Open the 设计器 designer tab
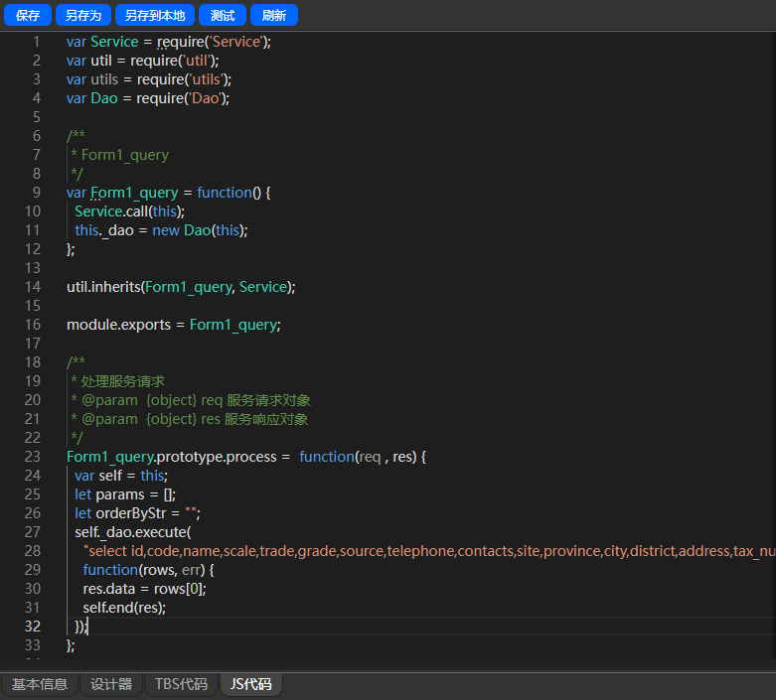This screenshot has width=776, height=700. pos(111,684)
